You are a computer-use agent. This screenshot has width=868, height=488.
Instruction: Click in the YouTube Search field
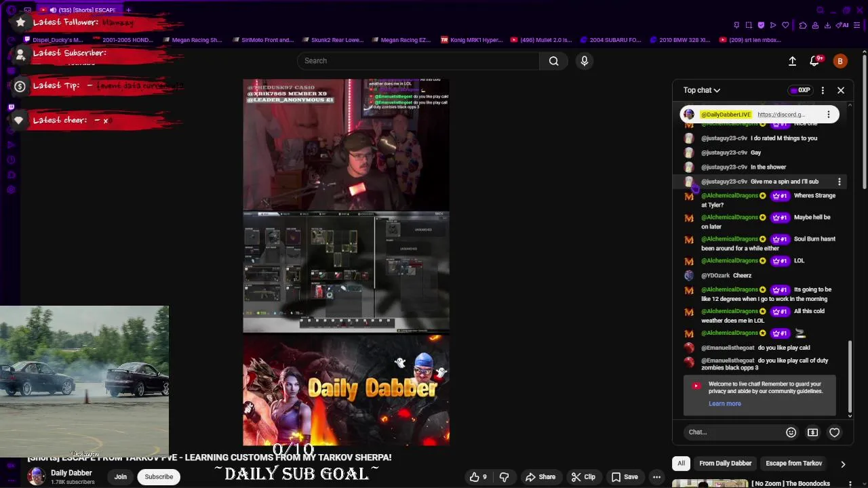418,61
